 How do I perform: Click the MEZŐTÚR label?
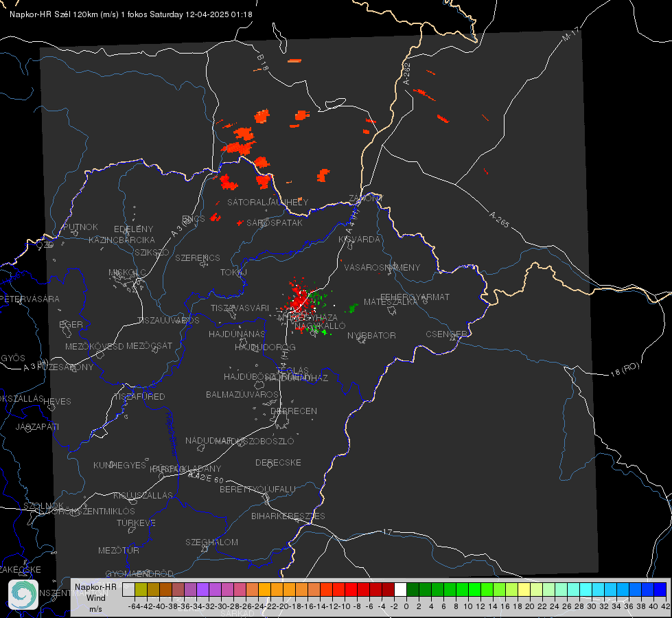point(119,550)
